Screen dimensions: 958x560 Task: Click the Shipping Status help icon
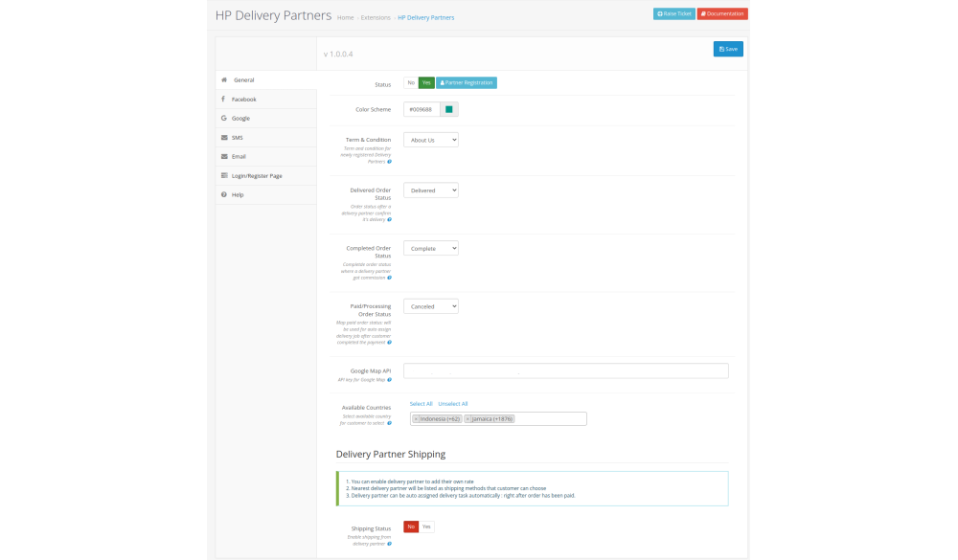pyautogui.click(x=389, y=544)
